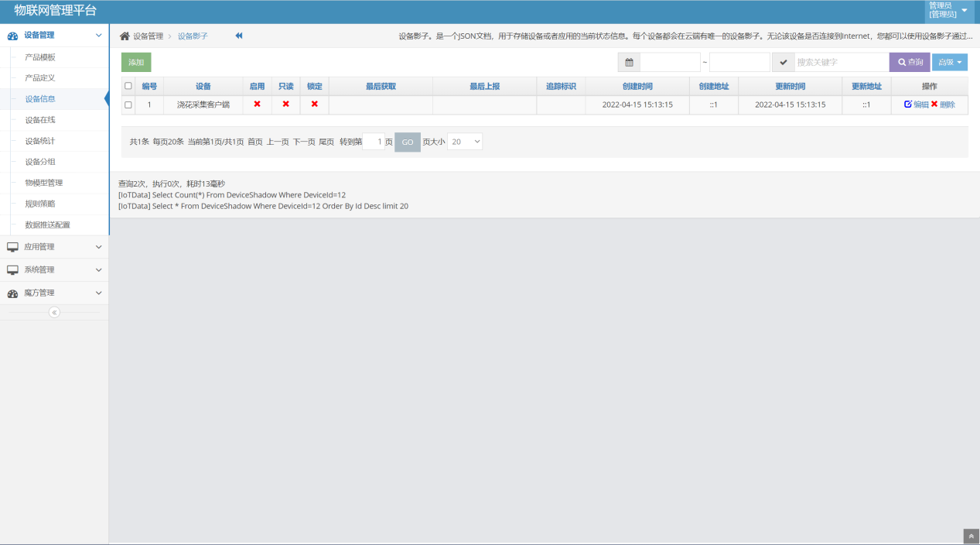Go to 首页 first page
This screenshot has width=980, height=545.
click(x=255, y=142)
